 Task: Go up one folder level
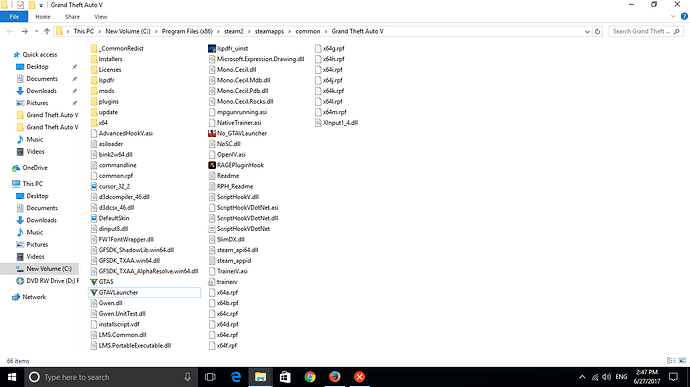(47, 31)
